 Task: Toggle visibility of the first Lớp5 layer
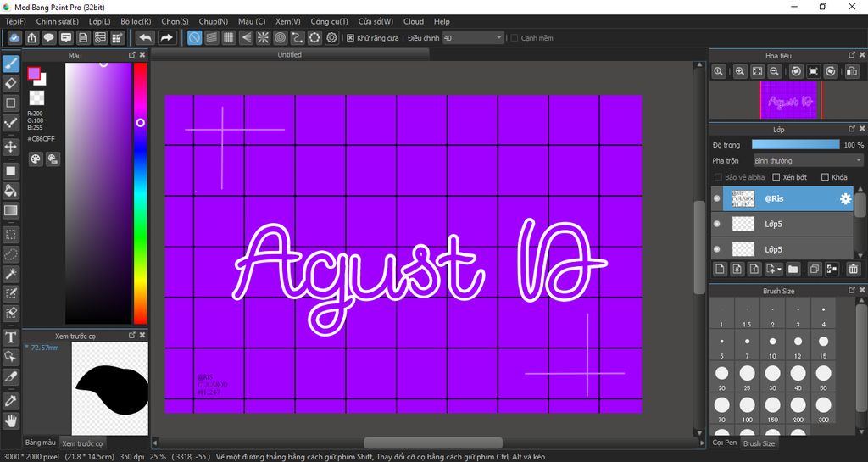coord(717,224)
